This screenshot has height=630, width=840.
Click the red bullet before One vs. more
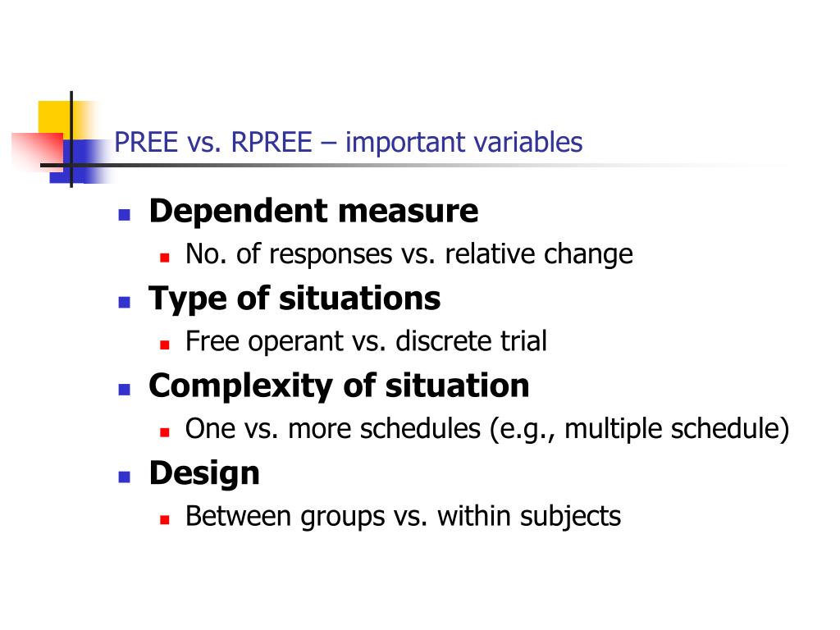click(164, 433)
